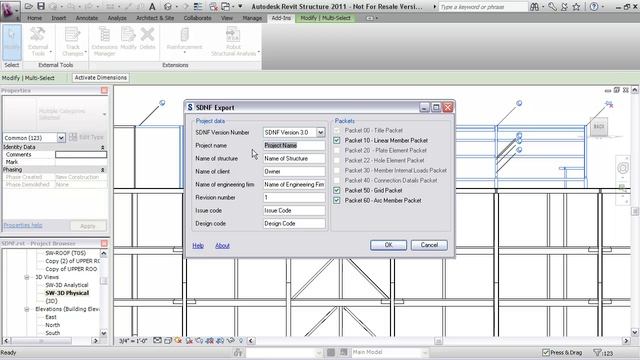Click the Modify arrow tool in ribbon
The image size is (640, 360).
[x=11, y=42]
